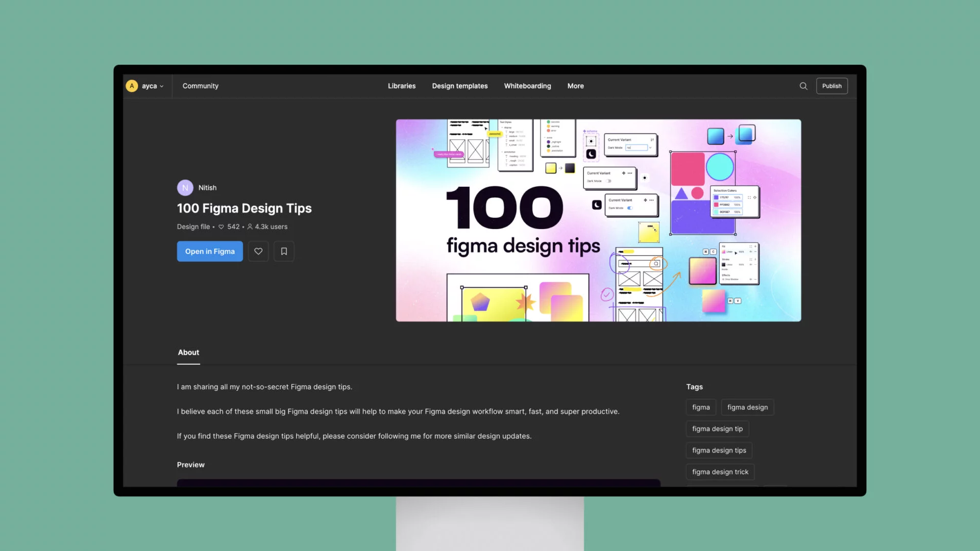
Task: Click the 'figma' tag
Action: (701, 407)
